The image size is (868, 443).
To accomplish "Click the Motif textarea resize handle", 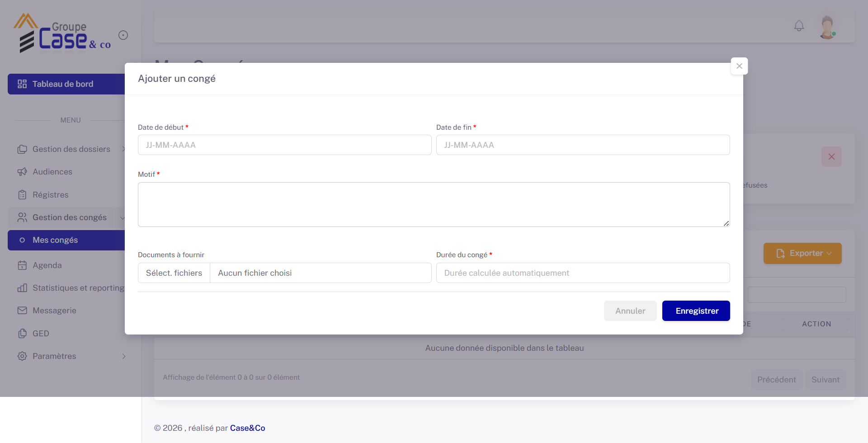I will point(726,223).
